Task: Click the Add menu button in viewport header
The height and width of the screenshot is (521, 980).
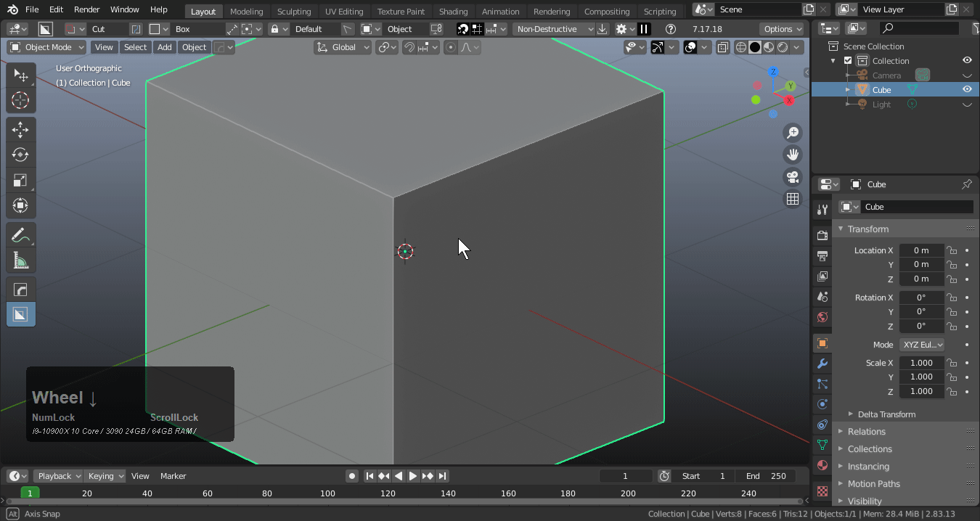Action: point(165,47)
